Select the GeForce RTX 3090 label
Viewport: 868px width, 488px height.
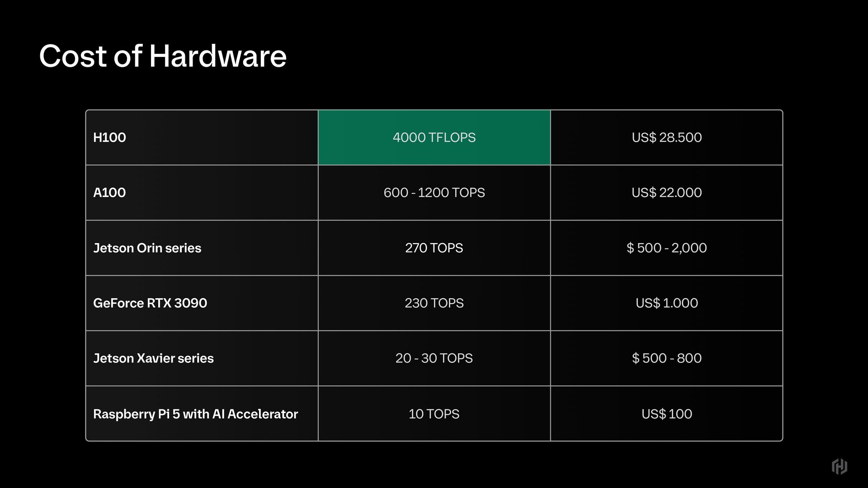(x=150, y=303)
